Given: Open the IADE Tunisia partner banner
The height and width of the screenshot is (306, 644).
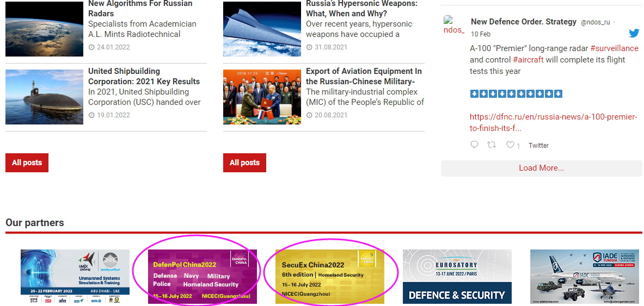Looking at the screenshot, I should [584, 277].
